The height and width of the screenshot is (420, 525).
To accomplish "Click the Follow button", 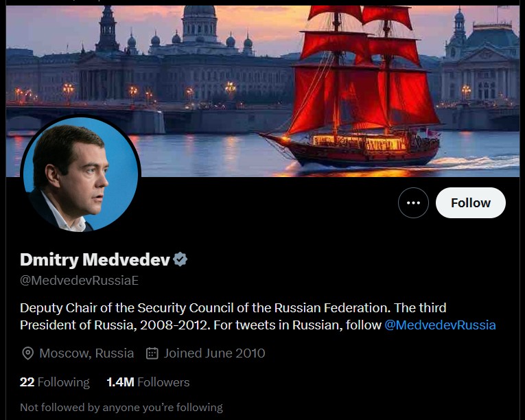I will point(470,203).
